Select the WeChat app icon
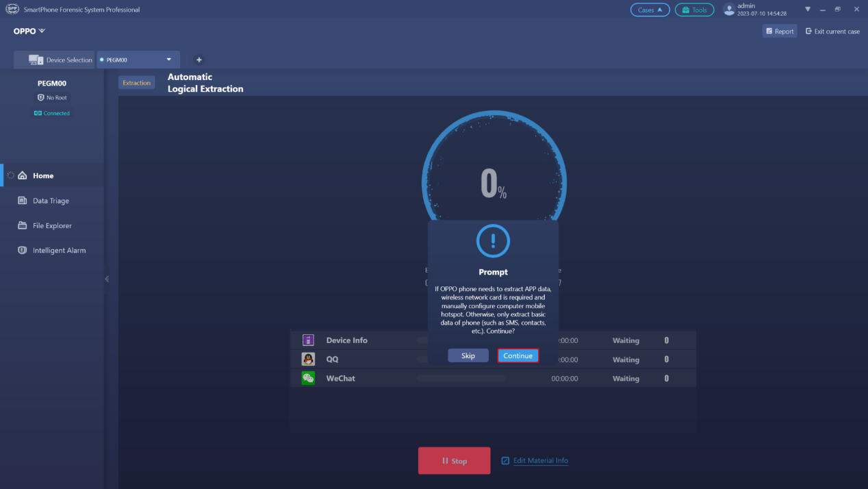 click(308, 378)
